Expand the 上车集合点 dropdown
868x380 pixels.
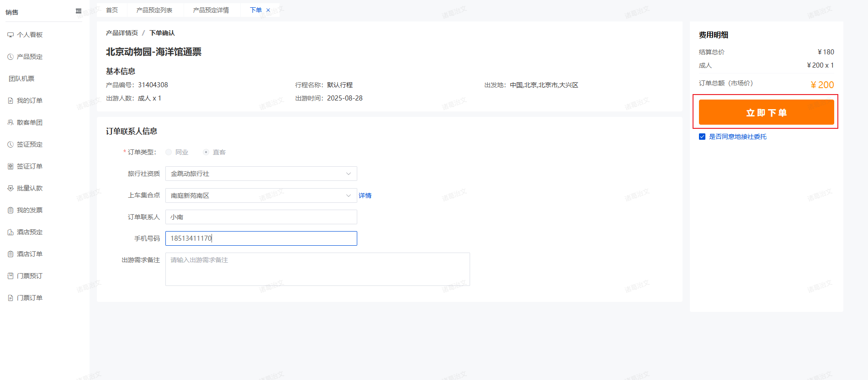pos(261,195)
